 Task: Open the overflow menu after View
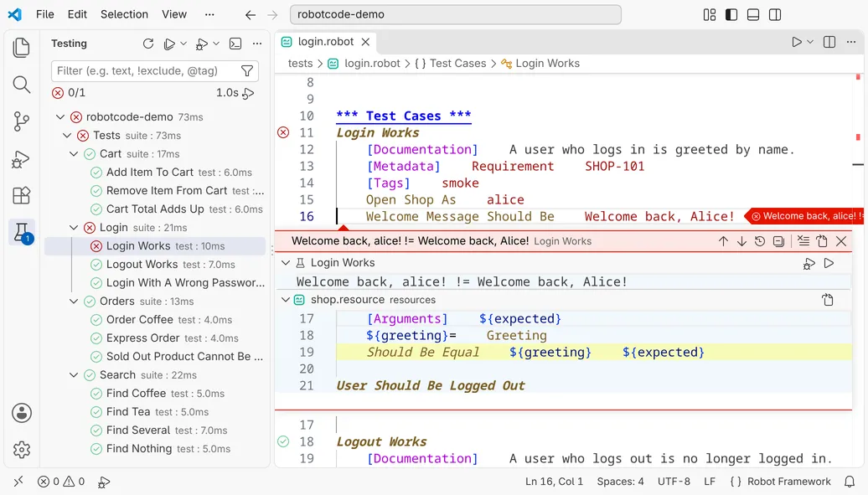(x=209, y=14)
